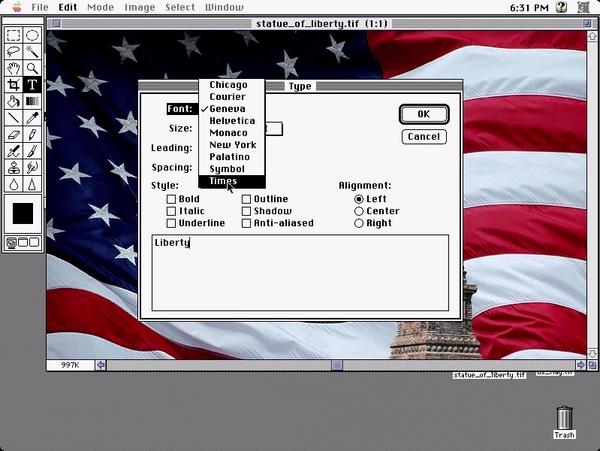Open the Edit menu

coord(68,7)
